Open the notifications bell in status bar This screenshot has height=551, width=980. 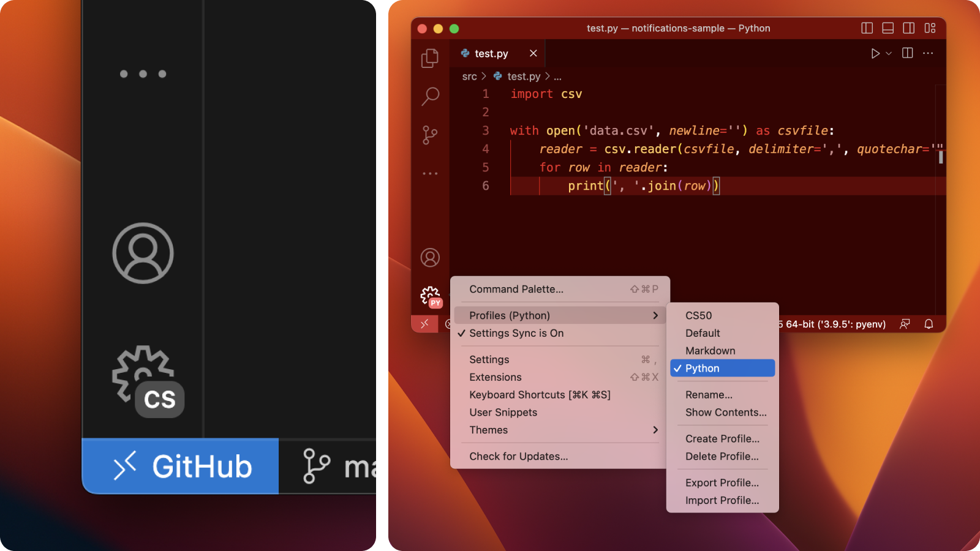[x=929, y=324]
